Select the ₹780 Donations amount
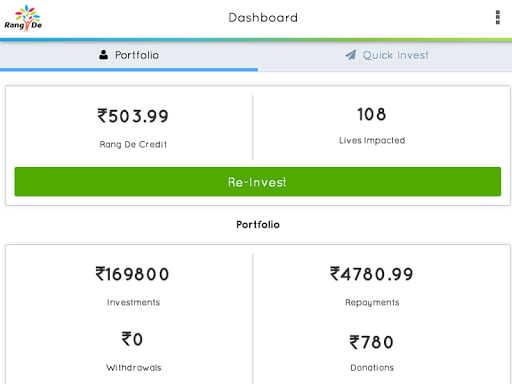 pyautogui.click(x=372, y=342)
